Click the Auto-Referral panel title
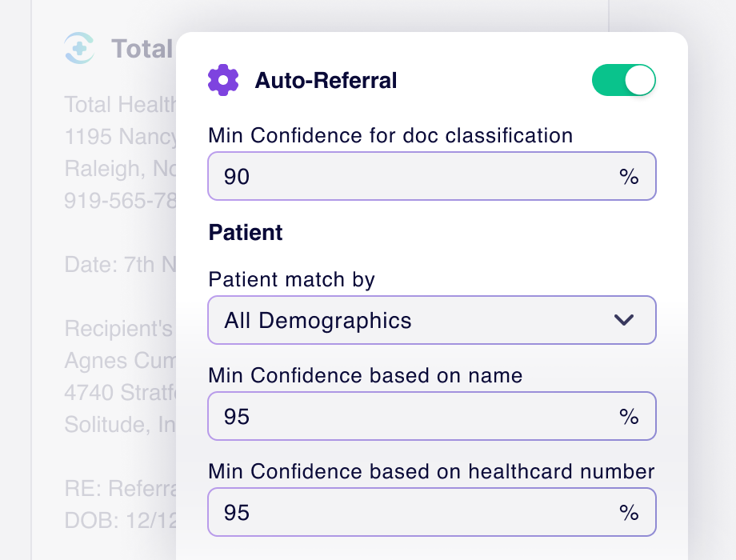Image resolution: width=736 pixels, height=560 pixels. point(326,80)
